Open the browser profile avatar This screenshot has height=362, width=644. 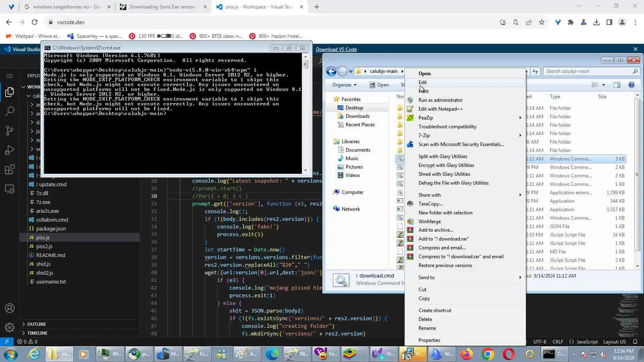(x=622, y=22)
